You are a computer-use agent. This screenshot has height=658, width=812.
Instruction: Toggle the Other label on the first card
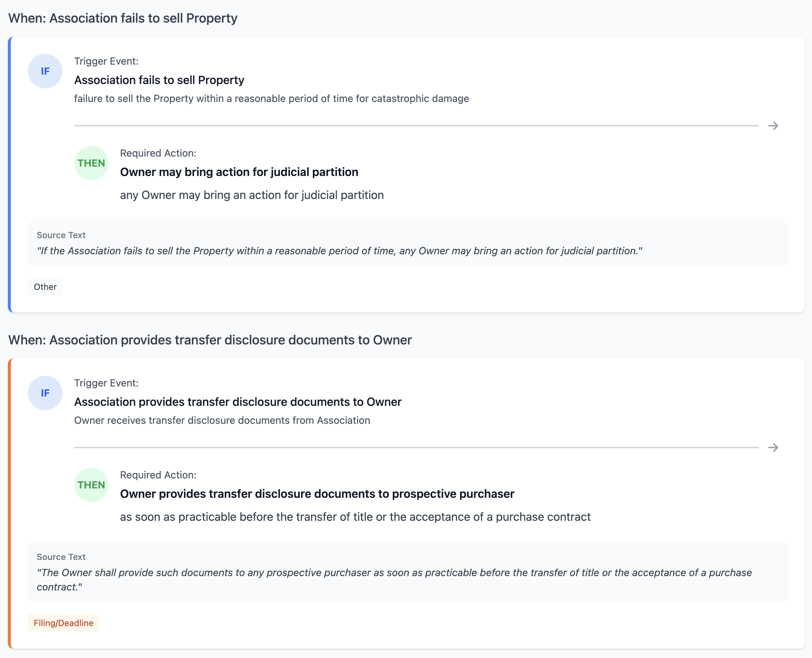pyautogui.click(x=45, y=287)
